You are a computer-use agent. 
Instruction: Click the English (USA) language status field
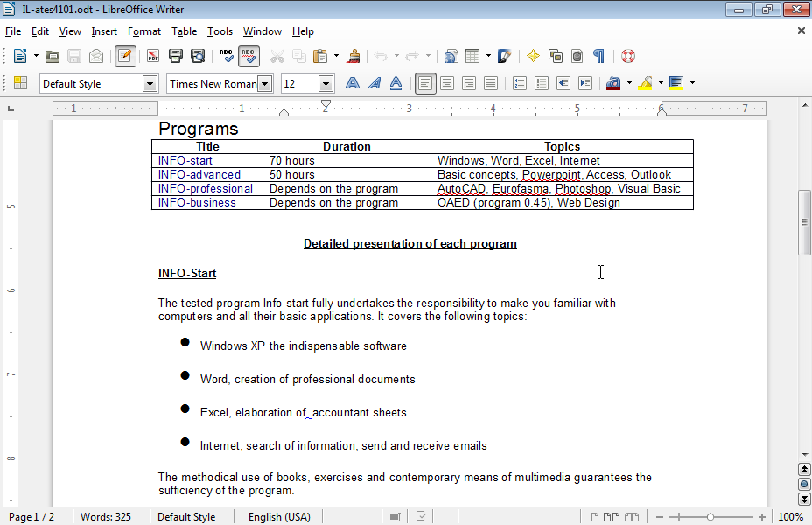coord(279,517)
